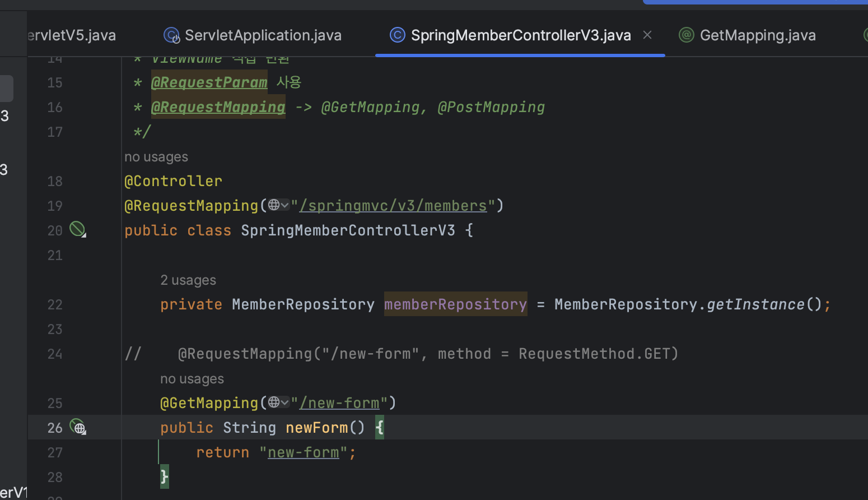
Task: Click the annotation icon on GetMapping.java tab
Action: [x=686, y=35]
